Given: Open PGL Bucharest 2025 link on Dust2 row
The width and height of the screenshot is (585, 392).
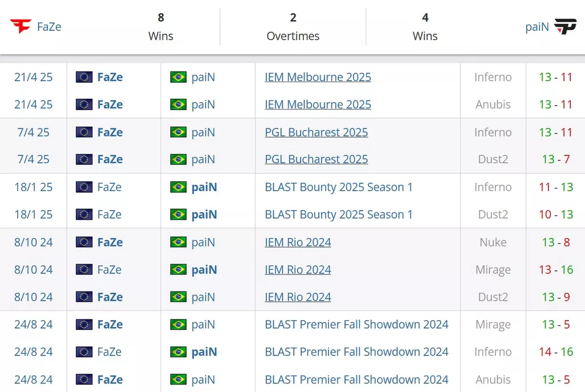Looking at the screenshot, I should click(316, 160).
